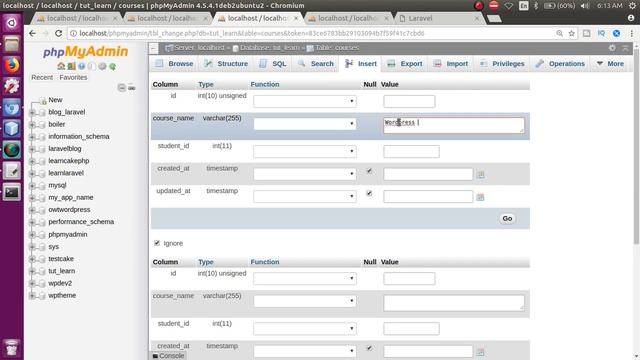Open Function dropdown for first student_id row
640x360 pixels.
304,151
